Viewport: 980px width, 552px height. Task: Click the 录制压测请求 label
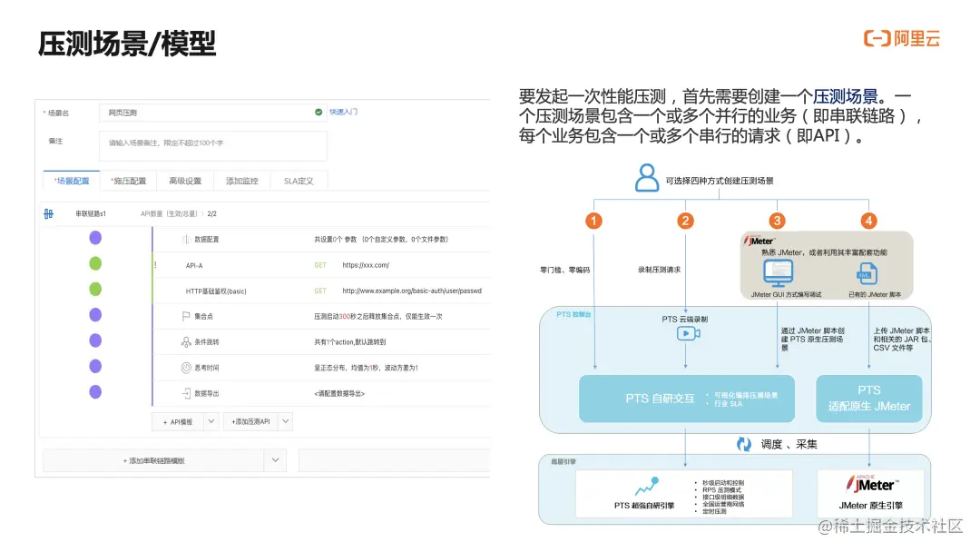coord(659,270)
